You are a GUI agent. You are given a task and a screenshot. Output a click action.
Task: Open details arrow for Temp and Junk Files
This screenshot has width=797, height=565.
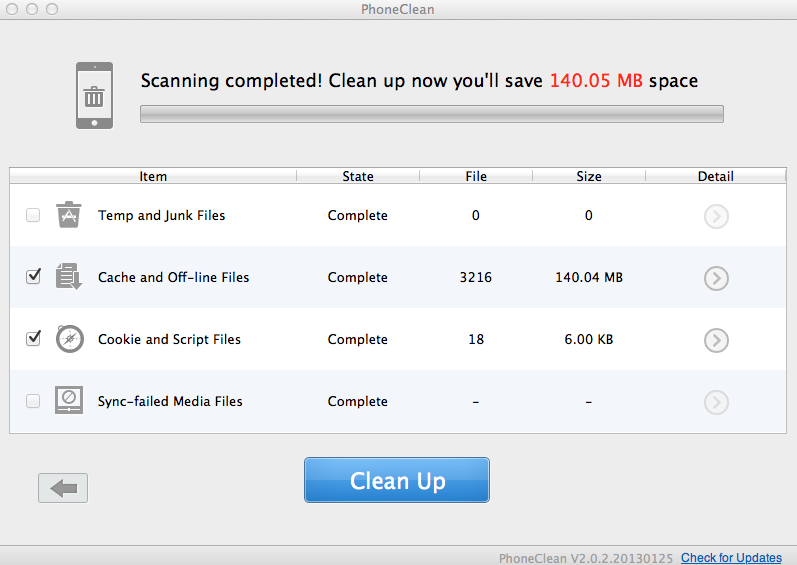pyautogui.click(x=716, y=216)
